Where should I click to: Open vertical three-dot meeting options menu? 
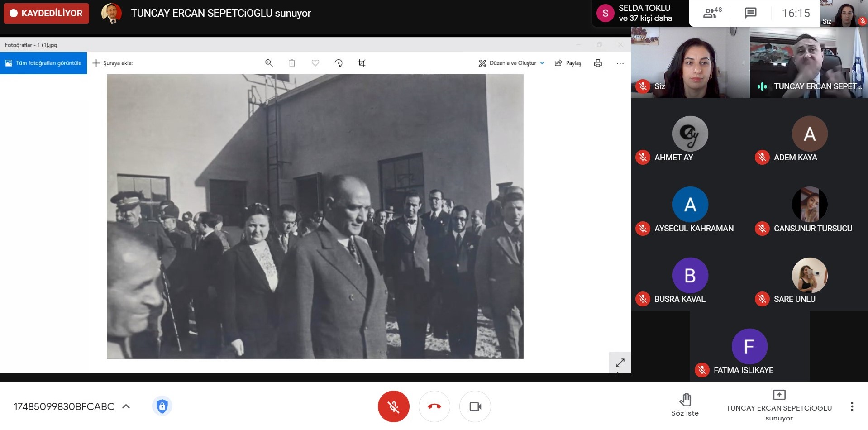coord(852,406)
